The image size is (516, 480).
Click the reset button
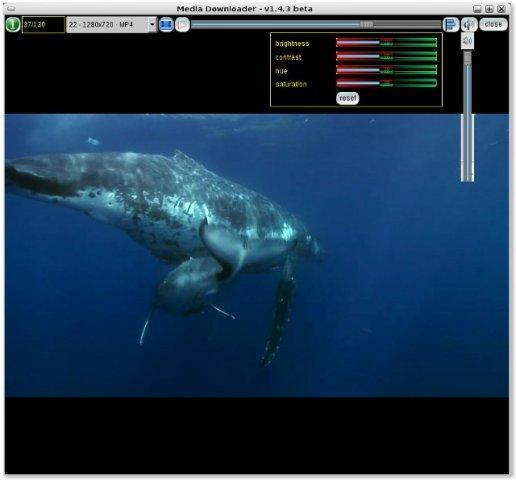pyautogui.click(x=347, y=98)
